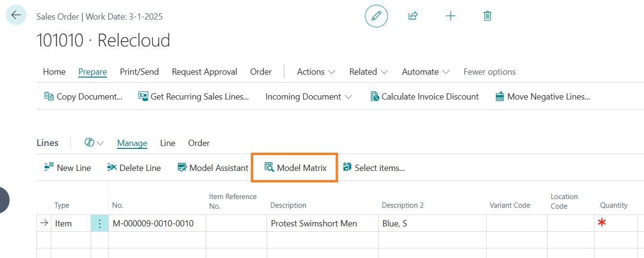The image size is (644, 258).
Task: Open the Copilot icon dropdown in Lines
Action: coord(94,143)
